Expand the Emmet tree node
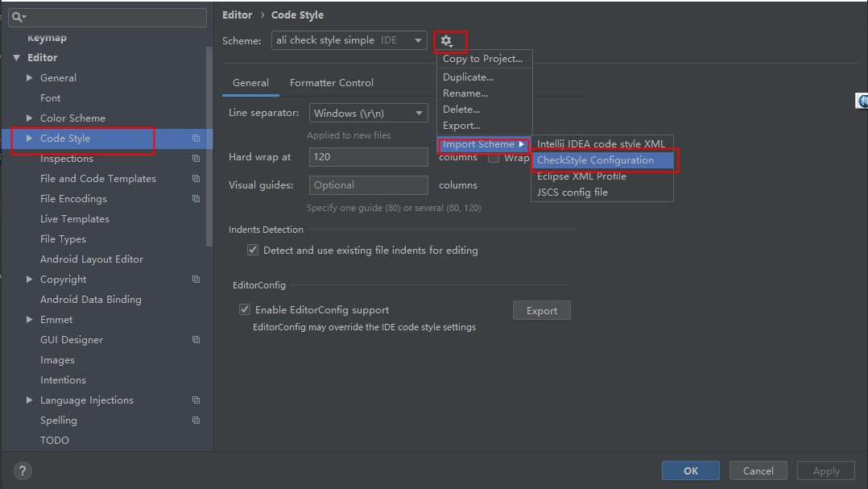The height and width of the screenshot is (489, 868). pyautogui.click(x=30, y=320)
